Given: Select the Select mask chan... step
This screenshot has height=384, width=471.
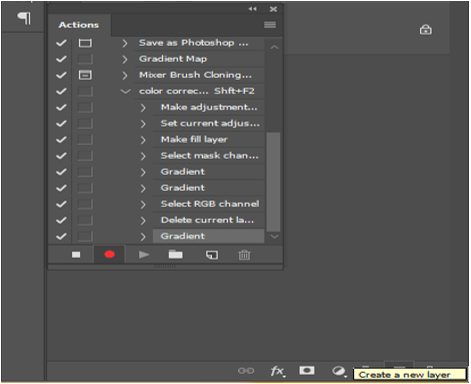Looking at the screenshot, I should [x=209, y=156].
